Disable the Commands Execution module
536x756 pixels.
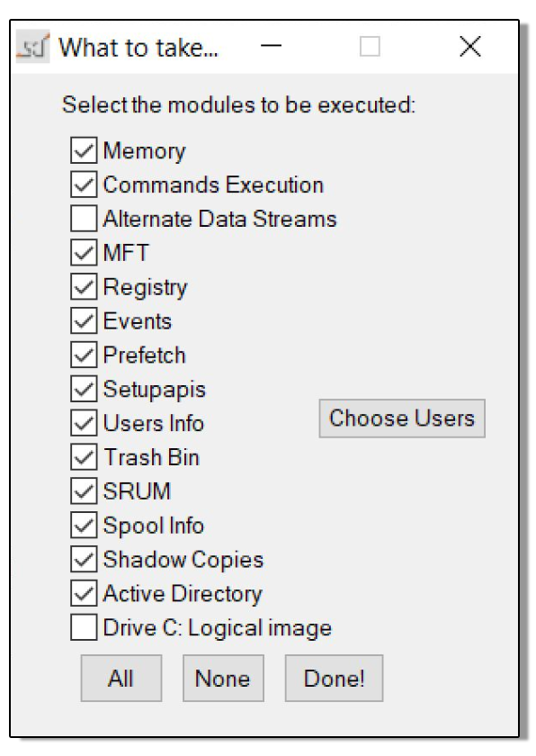pyautogui.click(x=84, y=184)
